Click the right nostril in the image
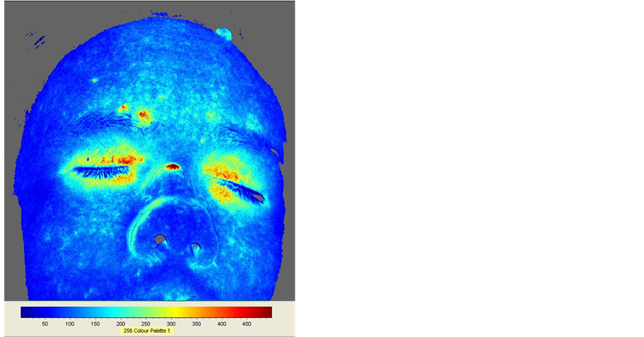 click(194, 248)
